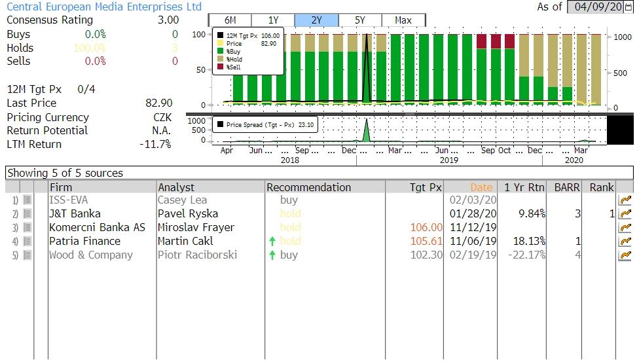Click target price 106.00 cell
This screenshot has width=639, height=364.
click(426, 227)
